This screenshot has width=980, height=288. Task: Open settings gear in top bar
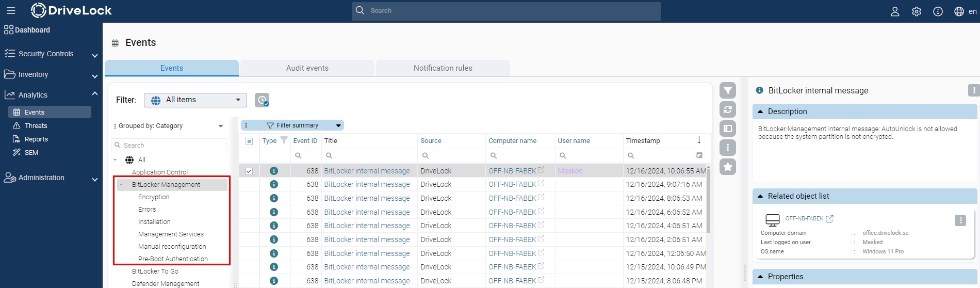click(x=917, y=11)
